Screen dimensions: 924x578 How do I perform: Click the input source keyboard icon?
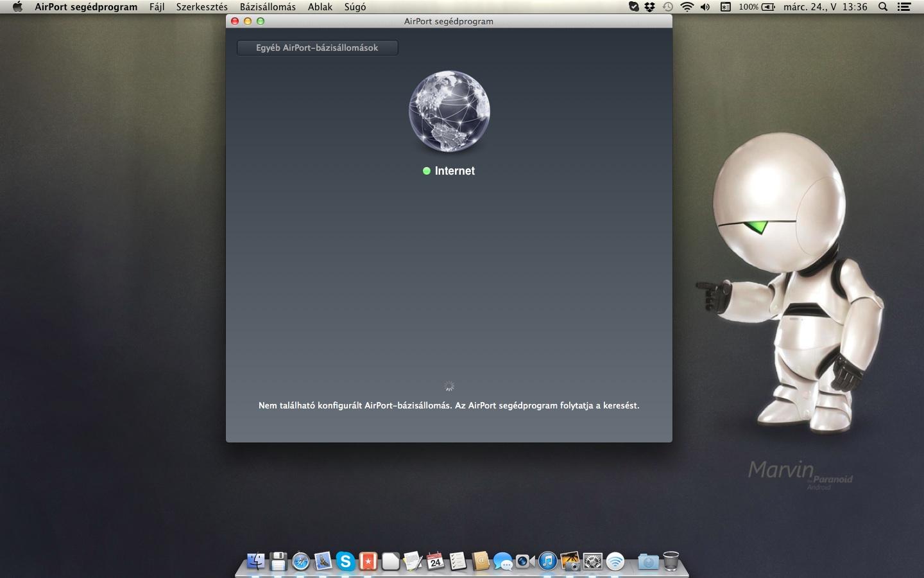726,7
